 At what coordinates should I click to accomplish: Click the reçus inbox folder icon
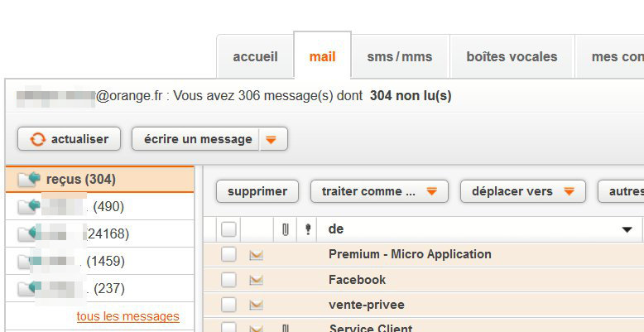[x=29, y=179]
